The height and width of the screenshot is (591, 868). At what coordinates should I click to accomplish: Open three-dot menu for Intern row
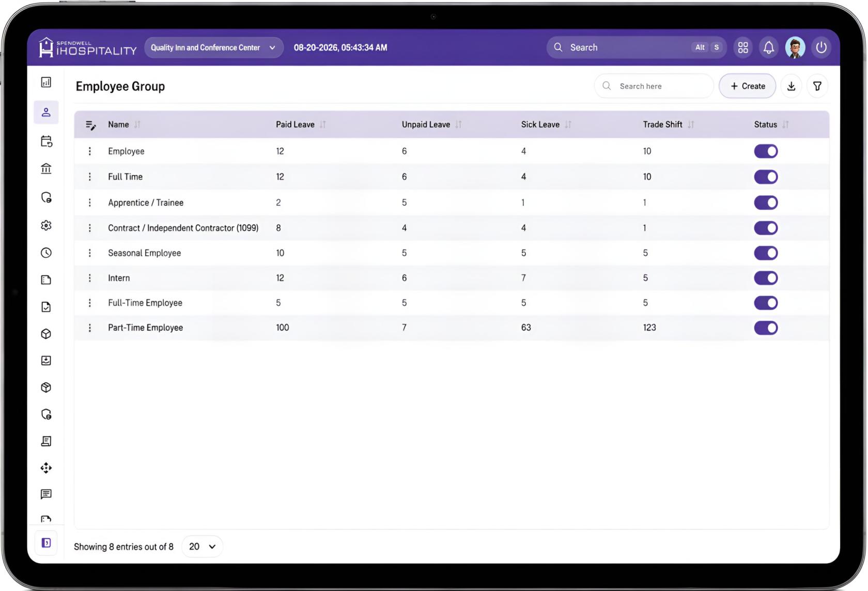[x=90, y=278]
